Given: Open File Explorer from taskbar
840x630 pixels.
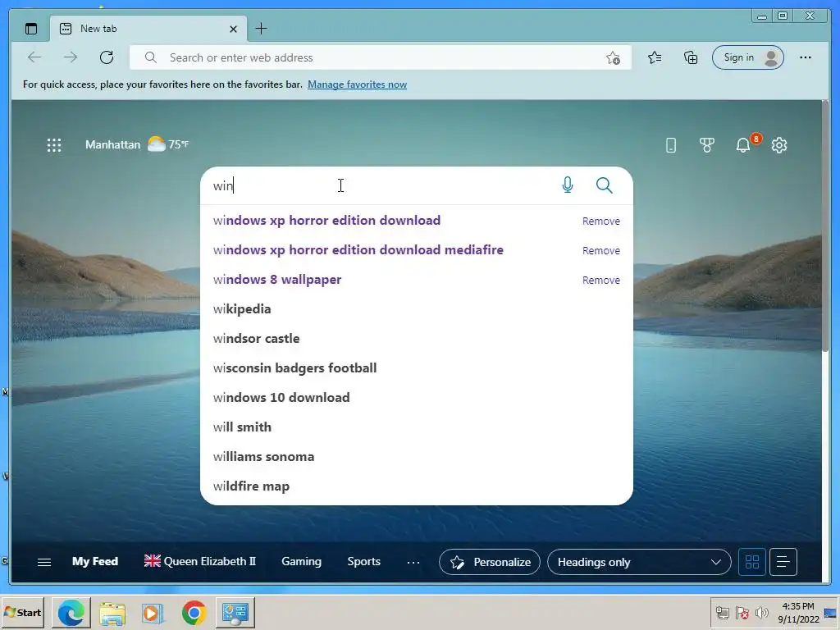Looking at the screenshot, I should tap(112, 612).
